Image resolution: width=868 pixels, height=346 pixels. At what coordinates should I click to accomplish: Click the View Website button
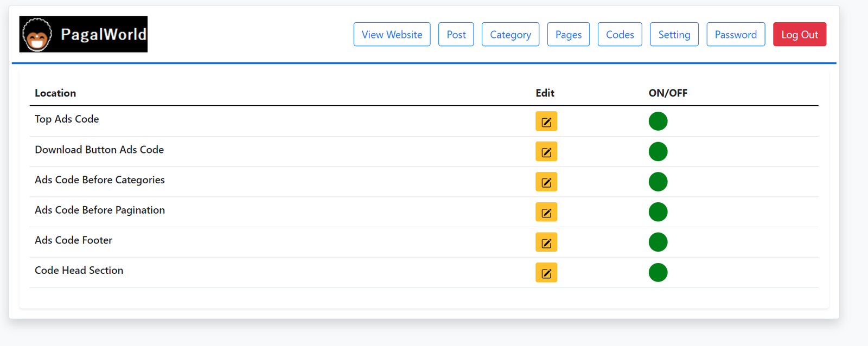pyautogui.click(x=392, y=34)
